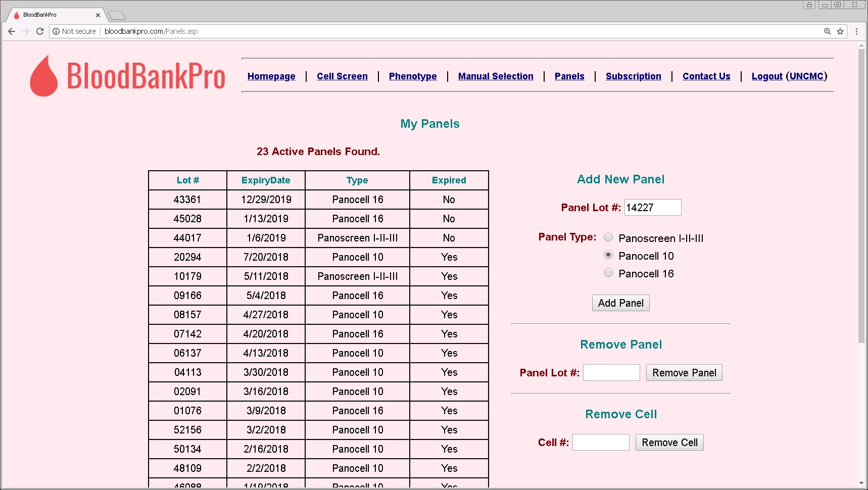The image size is (868, 490).
Task: Reload the page with the refresh icon
Action: [x=40, y=31]
